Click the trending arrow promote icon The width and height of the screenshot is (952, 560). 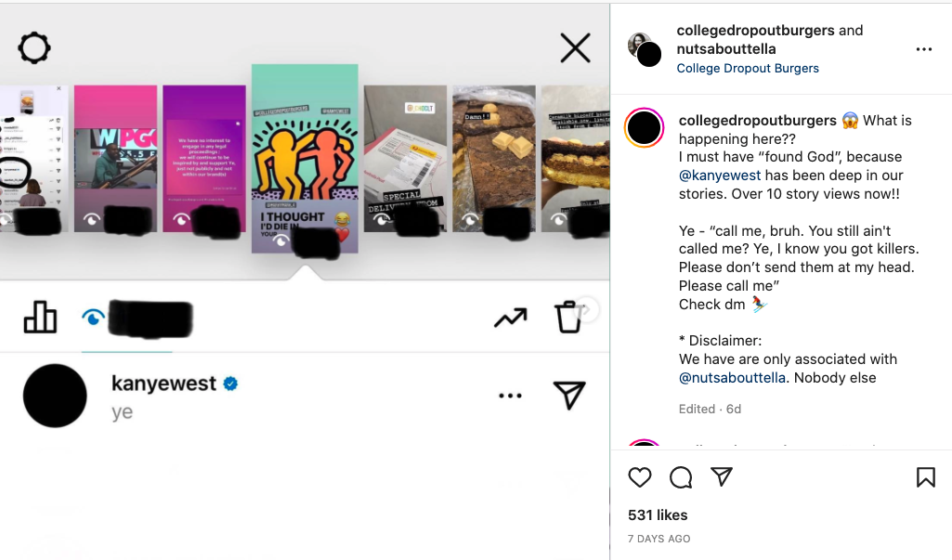click(x=510, y=319)
